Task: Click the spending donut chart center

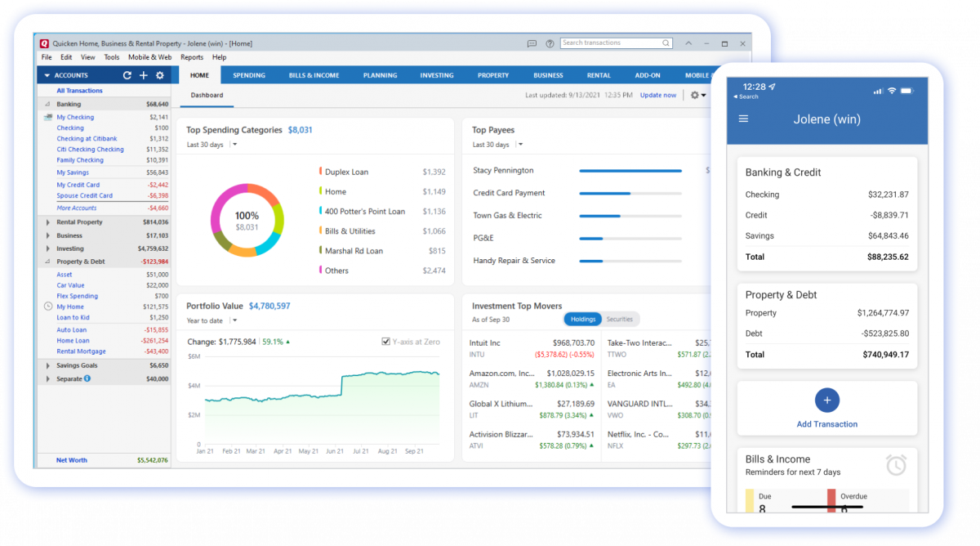Action: coord(247,221)
